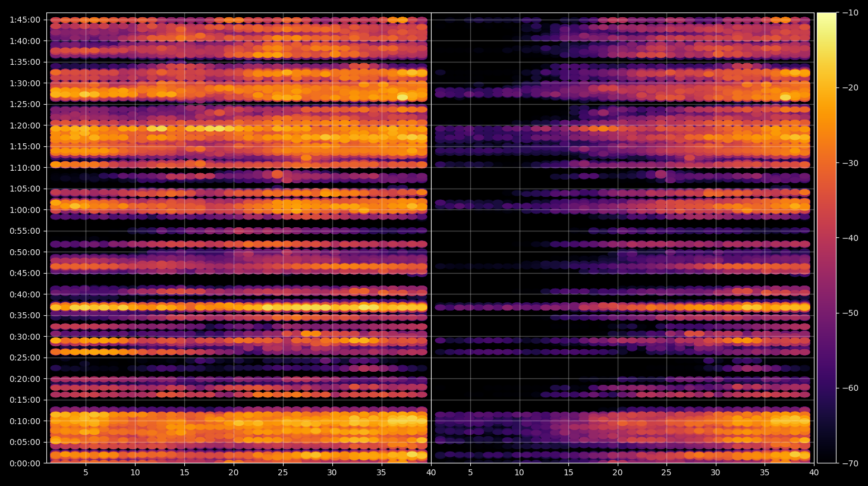Screen dimensions: 868x486
Task: Click the 1:20:00 time axis label
Action: tap(25, 126)
